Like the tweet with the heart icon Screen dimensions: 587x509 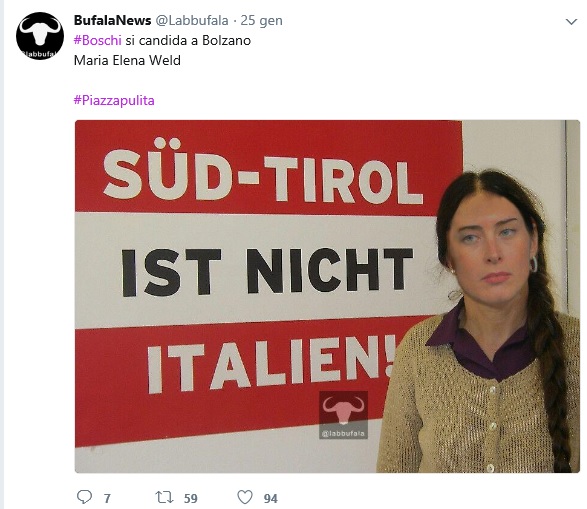[245, 497]
